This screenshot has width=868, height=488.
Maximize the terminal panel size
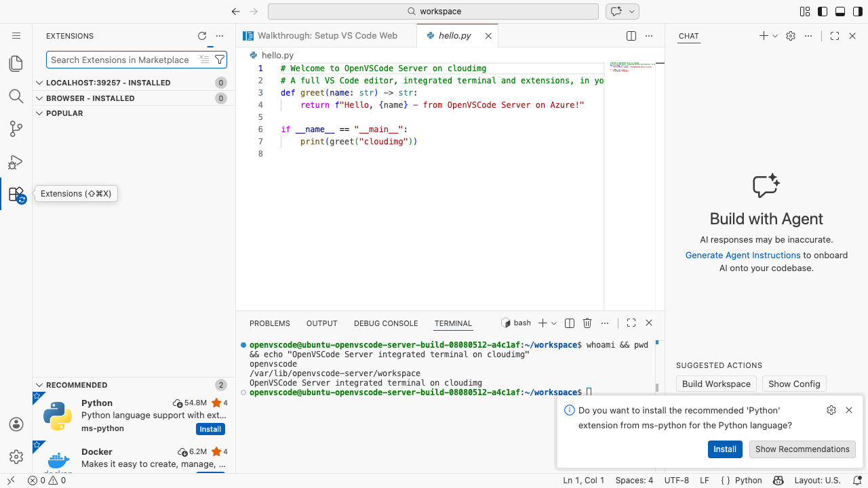coord(631,323)
